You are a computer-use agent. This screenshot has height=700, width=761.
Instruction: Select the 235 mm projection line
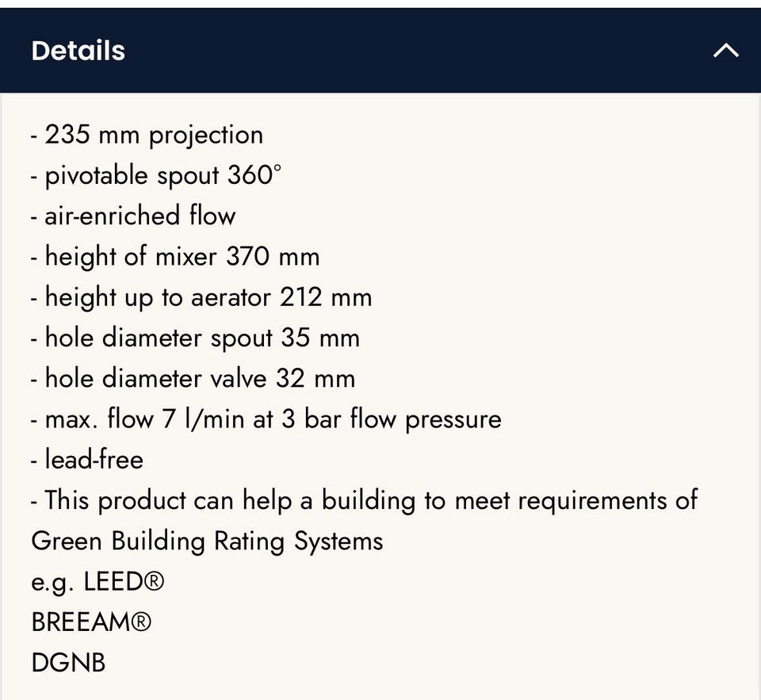(x=147, y=135)
